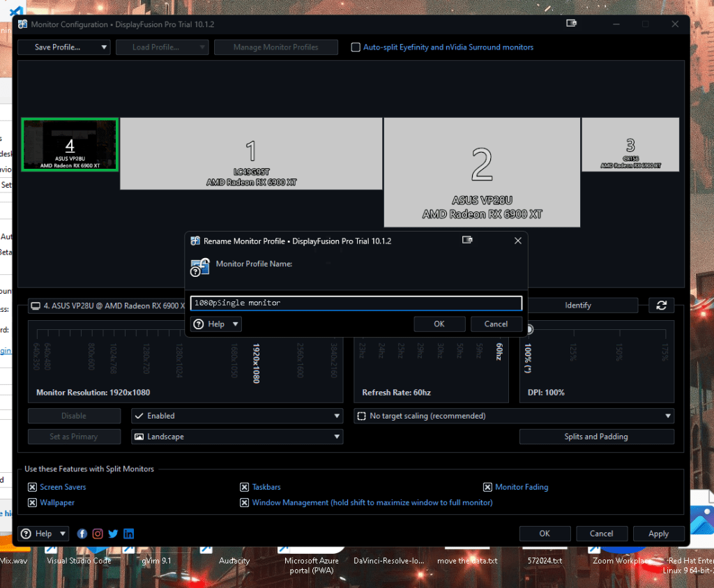This screenshot has height=588, width=714.
Task: Expand the Landscape orientation dropdown
Action: (x=237, y=437)
